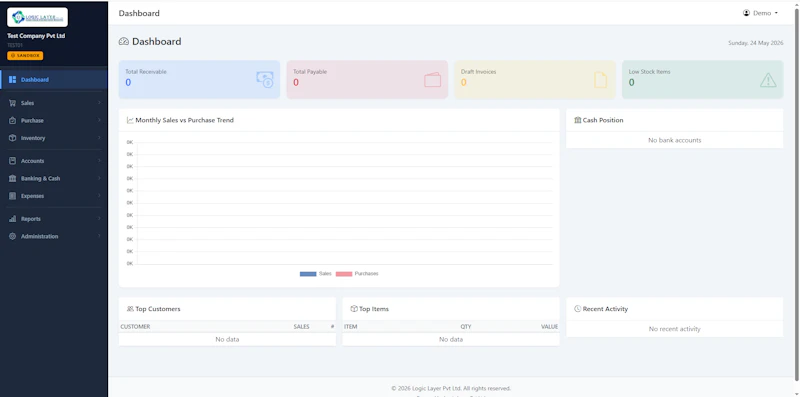Toggle the Purchases legend entry in chart
800x397 pixels.
tap(357, 274)
